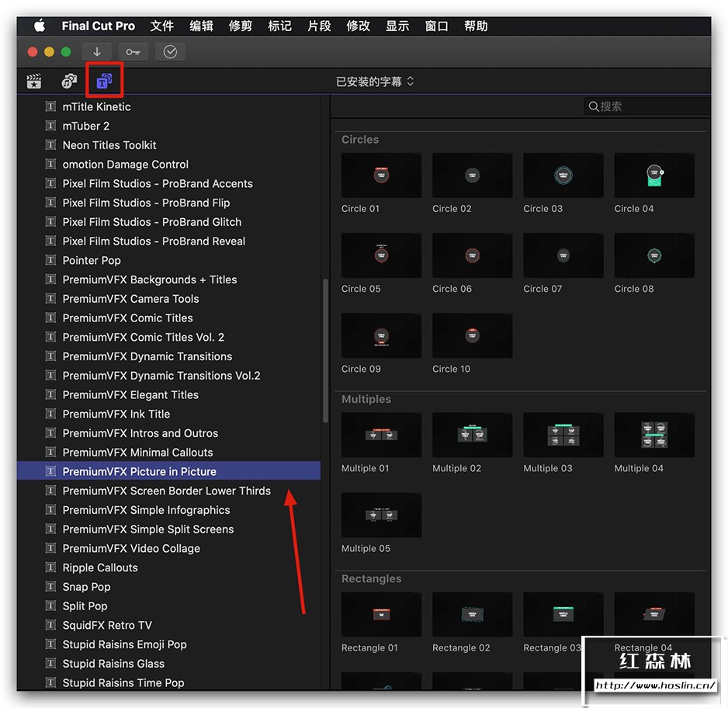728x708 pixels.
Task: Select the Multiple 03 title thumbnail
Action: tap(563, 435)
